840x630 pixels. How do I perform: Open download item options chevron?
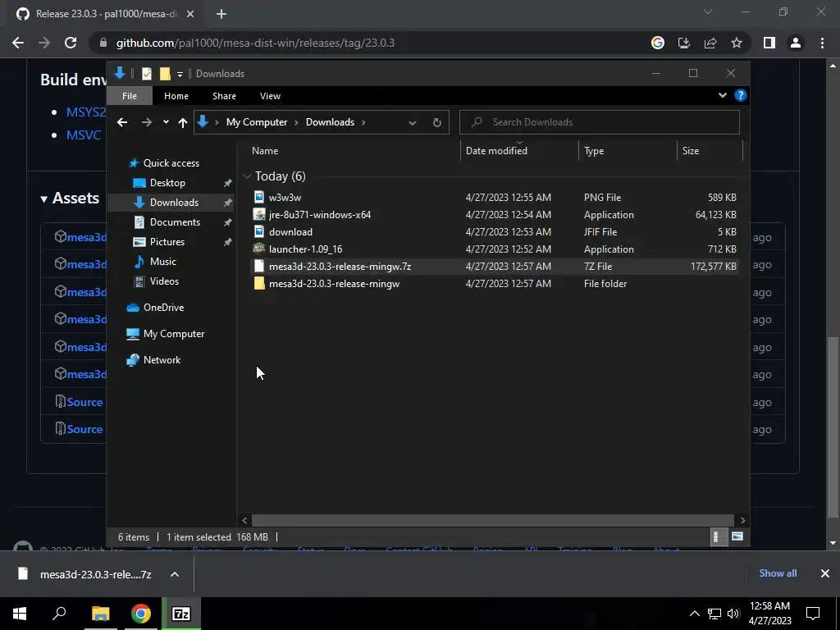click(175, 574)
